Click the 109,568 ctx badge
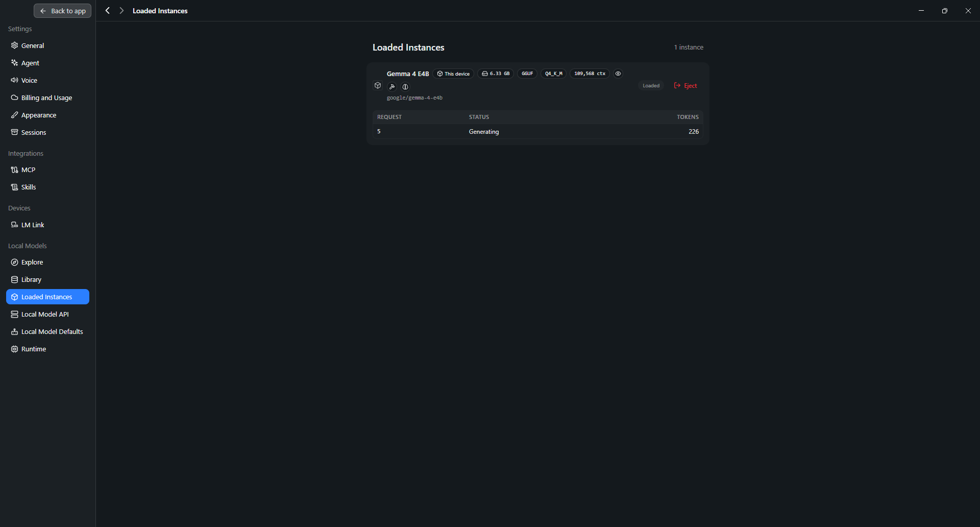980x527 pixels. (590, 74)
